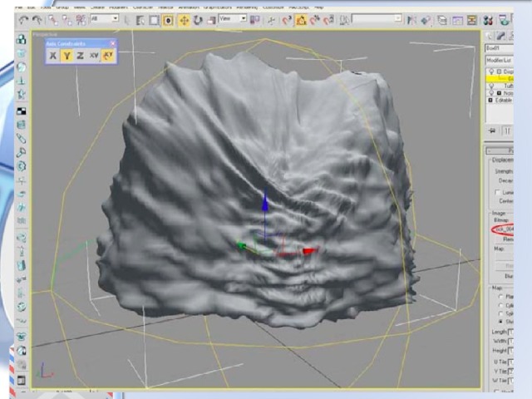Open the All selection filter dropdown

pyautogui.click(x=104, y=18)
